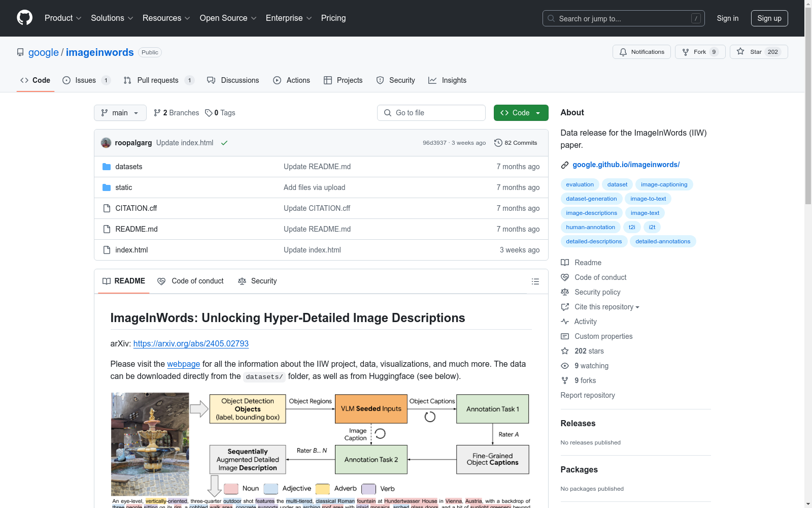The width and height of the screenshot is (812, 508).
Task: Open the Activity link in sidebar
Action: click(579, 322)
